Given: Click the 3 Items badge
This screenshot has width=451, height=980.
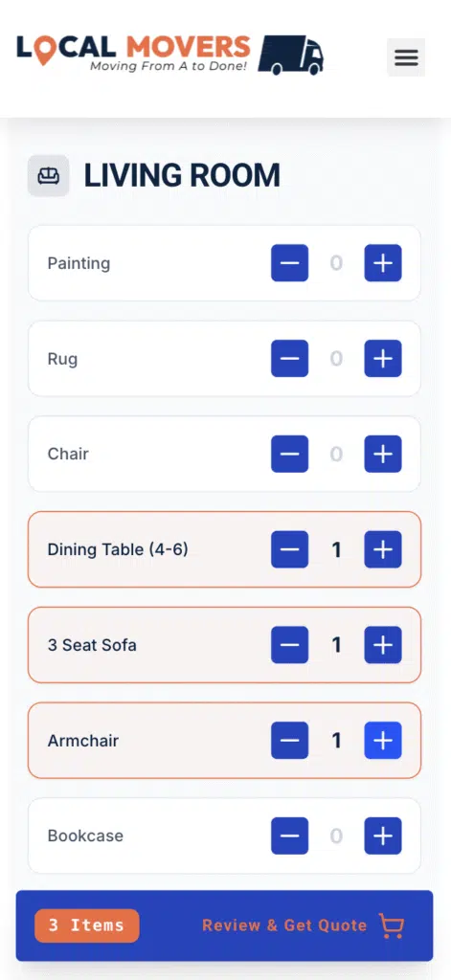Looking at the screenshot, I should click(x=87, y=925).
